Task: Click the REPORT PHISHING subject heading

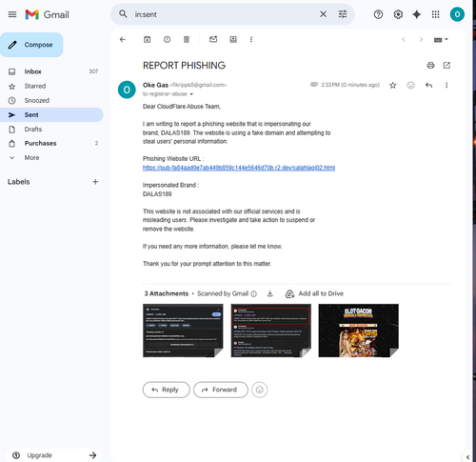Action: click(x=184, y=66)
